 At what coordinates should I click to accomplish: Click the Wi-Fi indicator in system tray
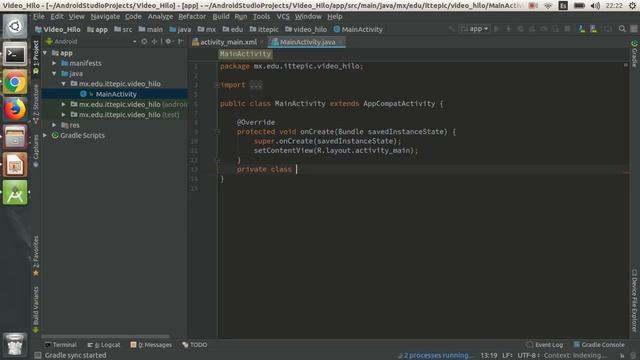coord(548,5)
